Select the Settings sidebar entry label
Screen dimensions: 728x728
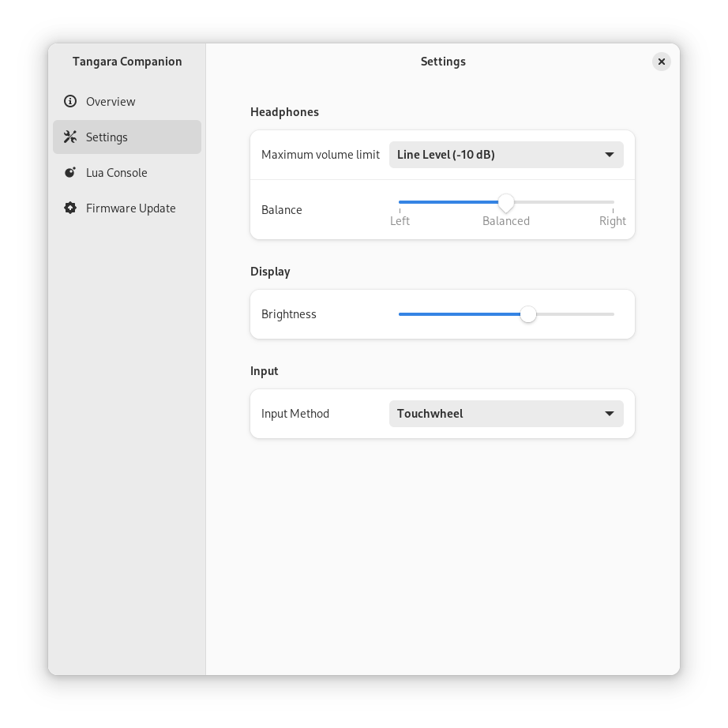107,137
